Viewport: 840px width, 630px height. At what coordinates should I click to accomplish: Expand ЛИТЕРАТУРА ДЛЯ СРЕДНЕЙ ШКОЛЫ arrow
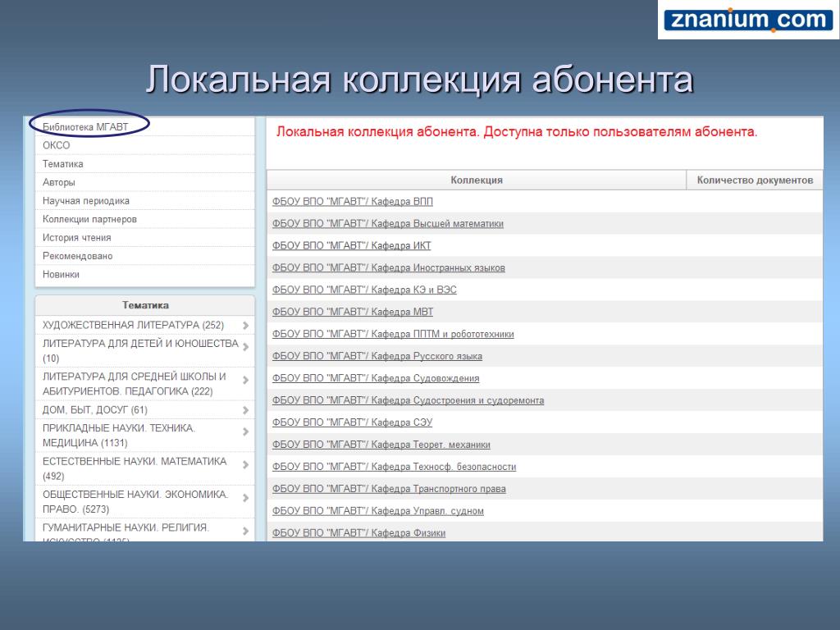[245, 380]
